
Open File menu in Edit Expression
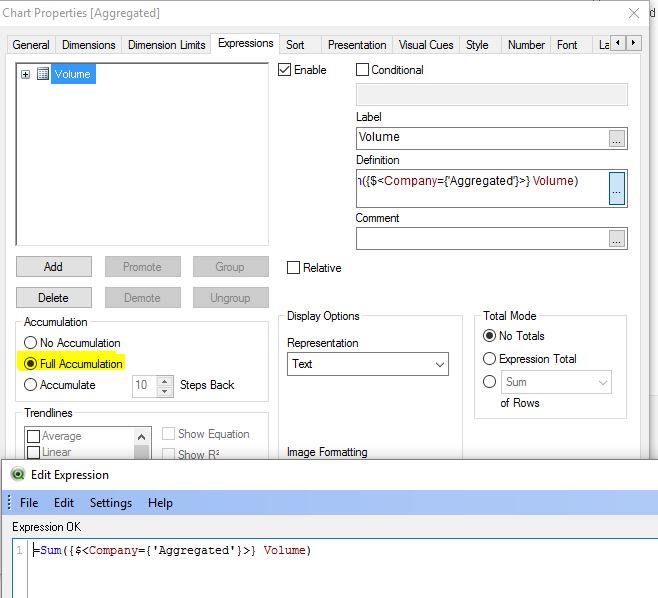tap(29, 503)
